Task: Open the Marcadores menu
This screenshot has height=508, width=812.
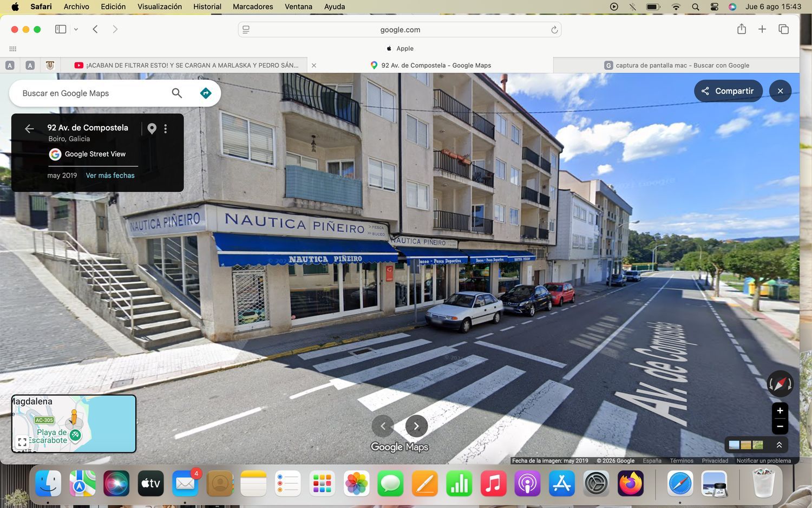Action: 253,6
